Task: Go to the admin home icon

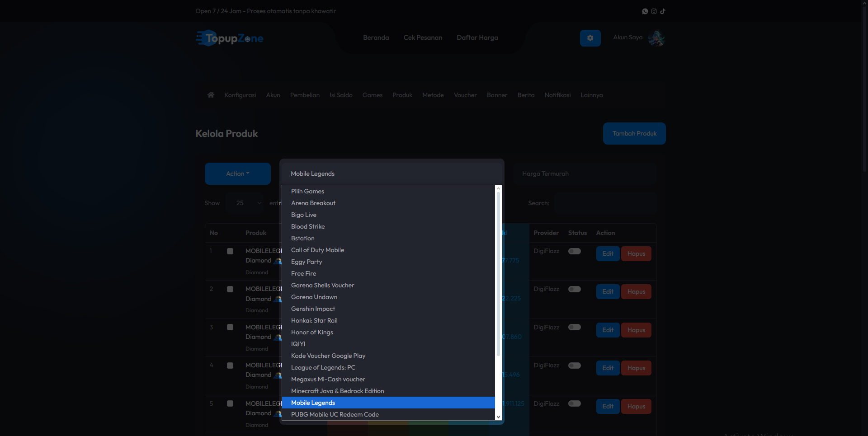Action: (x=211, y=95)
